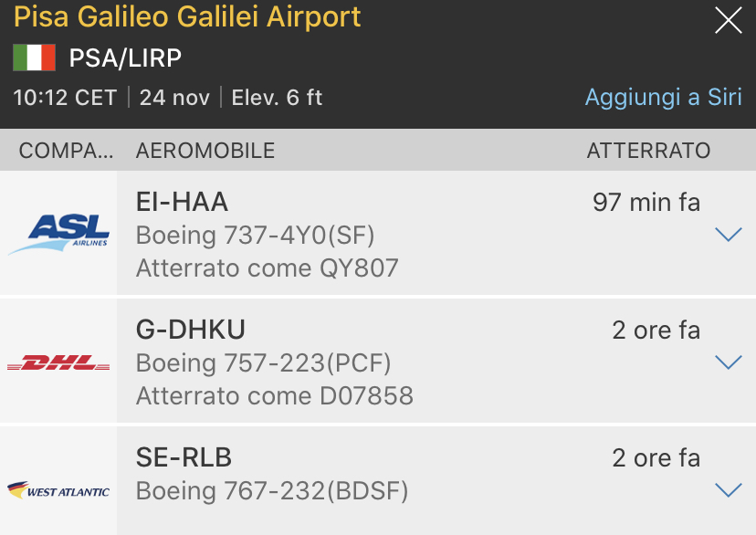This screenshot has height=535, width=756.
Task: Click the ASL Airlines logo
Action: point(58,233)
